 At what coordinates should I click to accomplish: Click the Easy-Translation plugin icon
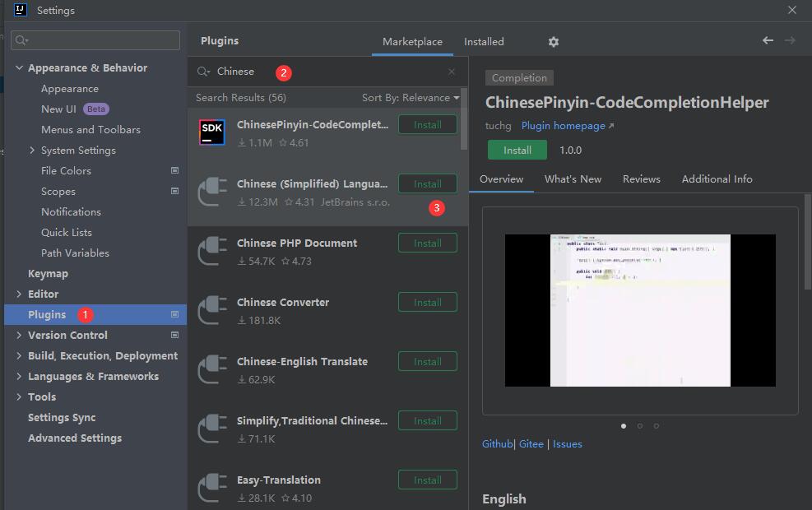tap(211, 488)
